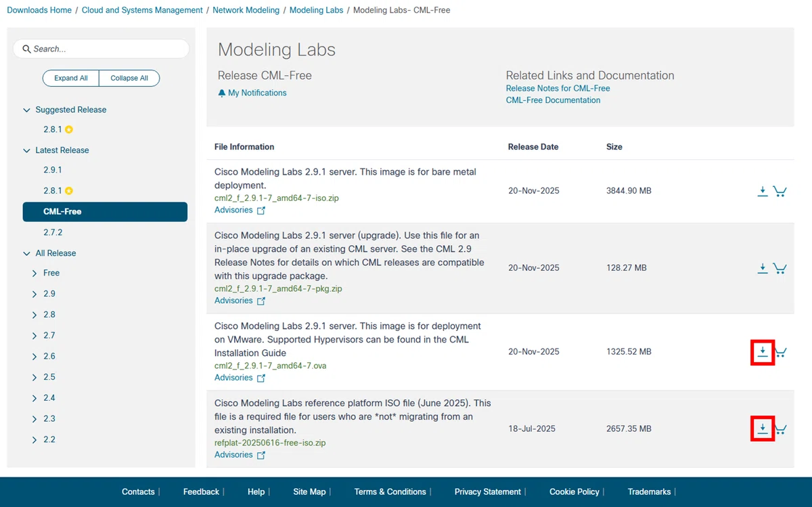
Task: Download the refplat-20250616-free-iso.zip file
Action: pyautogui.click(x=763, y=429)
